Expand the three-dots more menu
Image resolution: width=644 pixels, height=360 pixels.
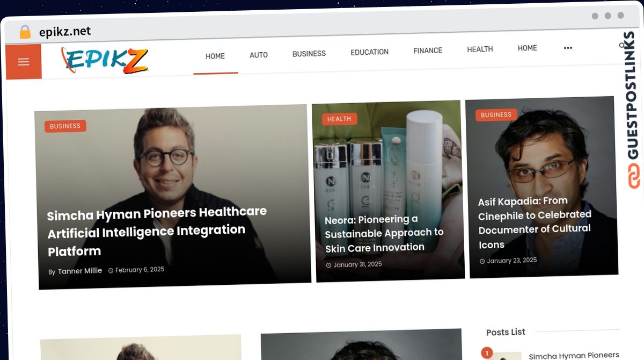coord(568,48)
